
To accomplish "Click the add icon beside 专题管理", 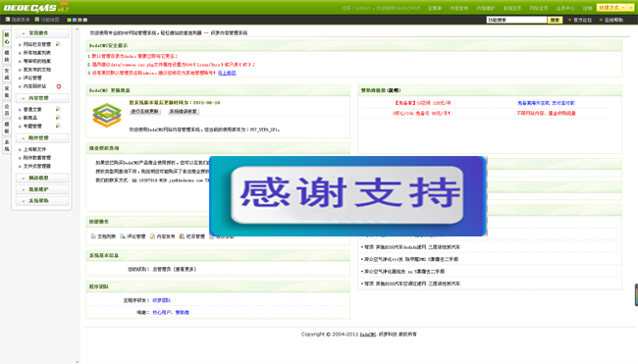I will (58, 126).
